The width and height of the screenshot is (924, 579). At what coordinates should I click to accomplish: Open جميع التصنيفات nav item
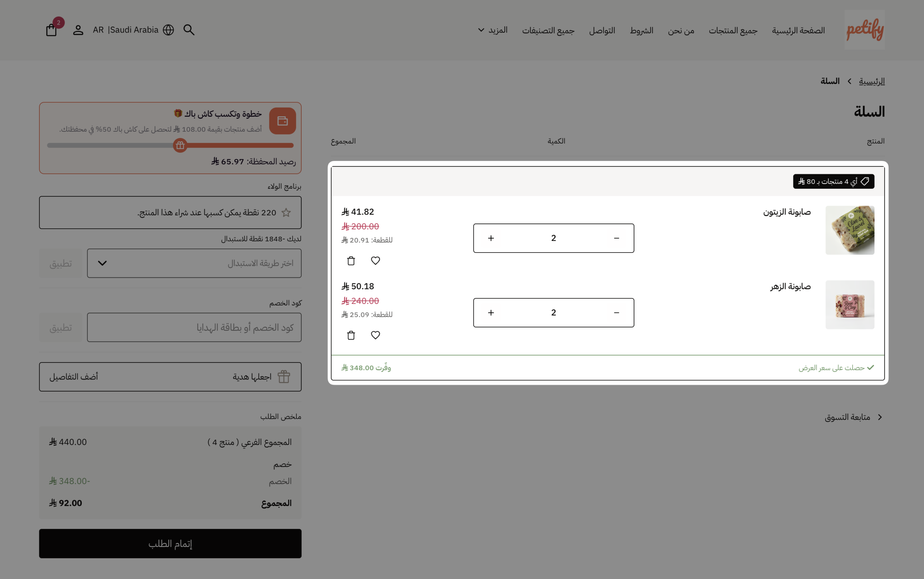pos(548,30)
